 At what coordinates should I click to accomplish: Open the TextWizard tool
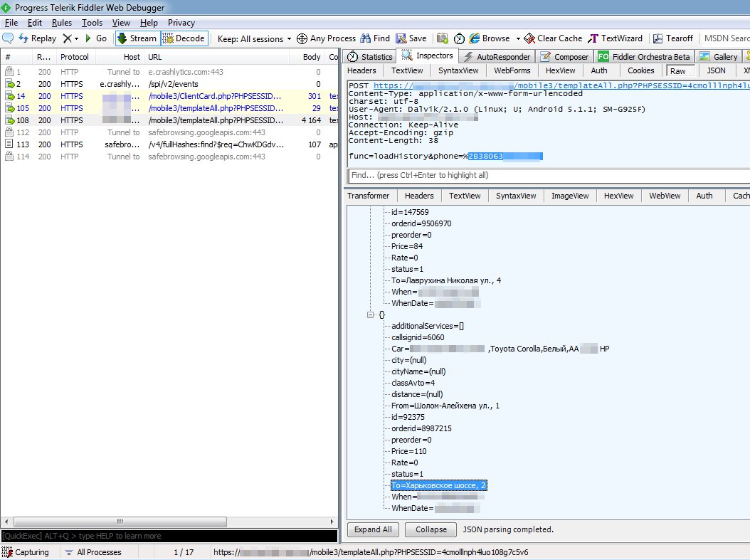[615, 38]
